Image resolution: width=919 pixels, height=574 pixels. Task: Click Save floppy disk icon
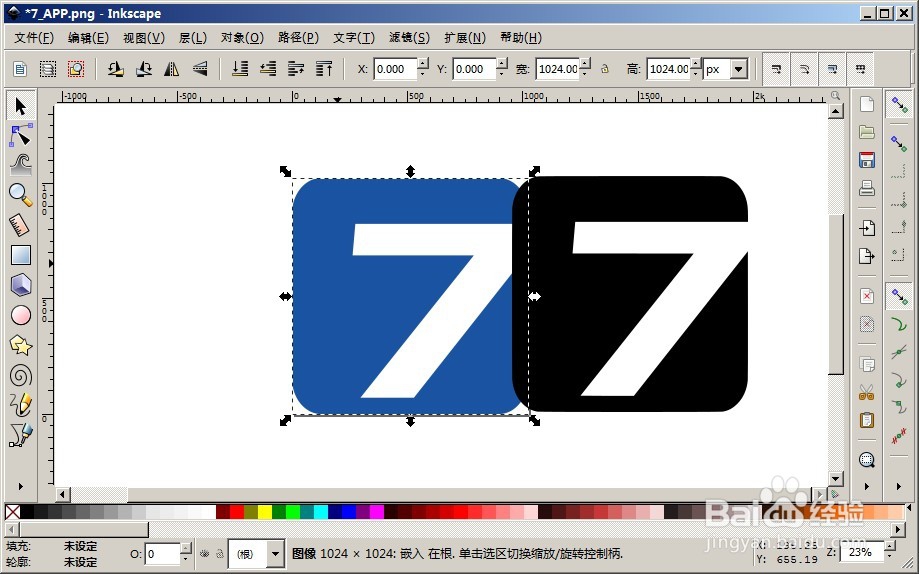click(866, 160)
